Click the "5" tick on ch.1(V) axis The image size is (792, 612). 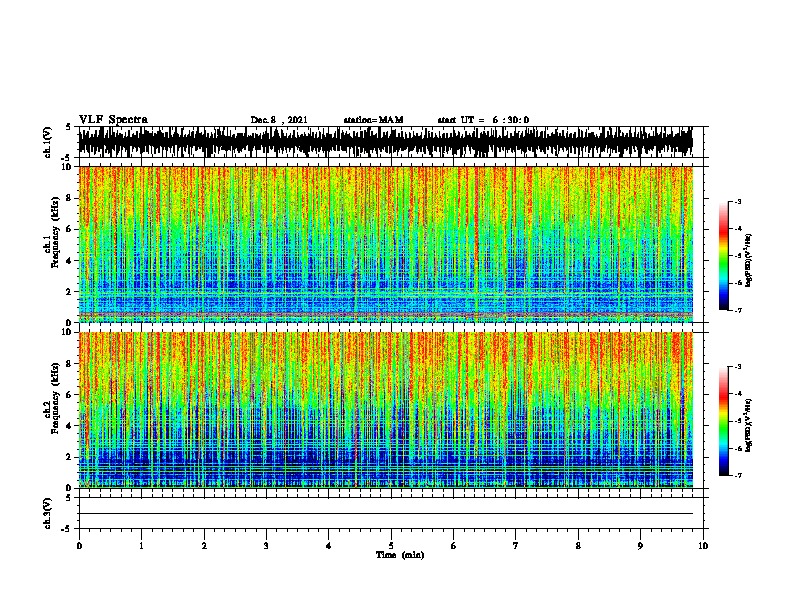tap(69, 127)
